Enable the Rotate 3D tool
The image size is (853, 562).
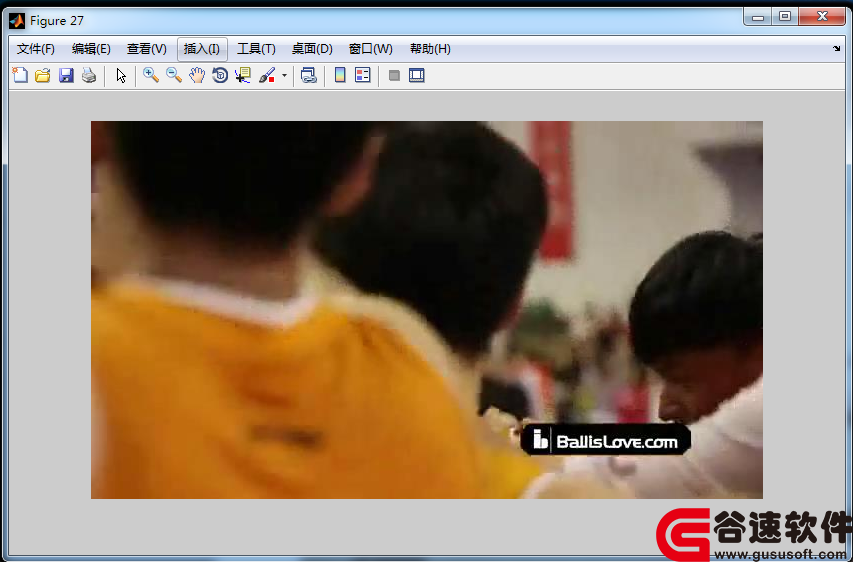click(220, 75)
